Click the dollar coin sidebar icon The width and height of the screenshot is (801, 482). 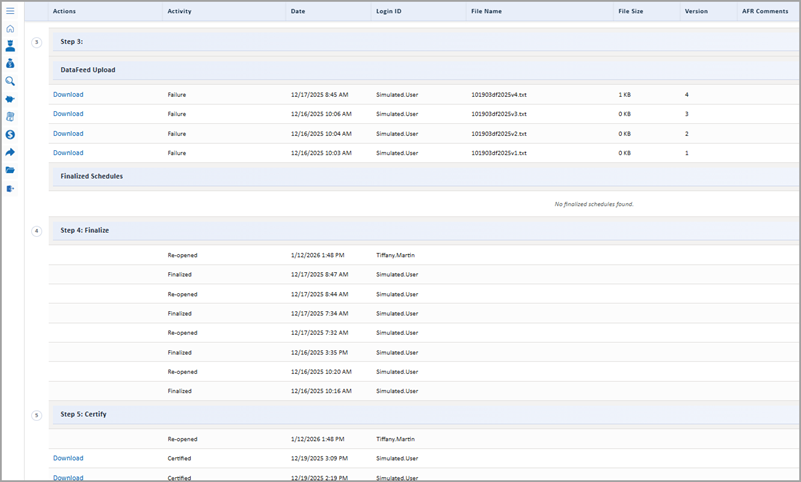(10, 134)
